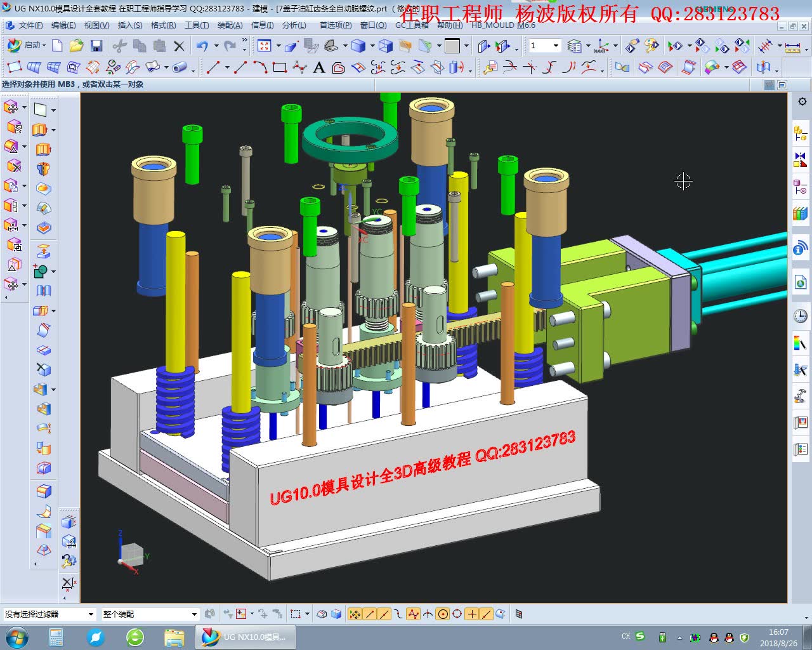Select the wireframe cube display icon
This screenshot has width=812, height=650.
click(385, 46)
